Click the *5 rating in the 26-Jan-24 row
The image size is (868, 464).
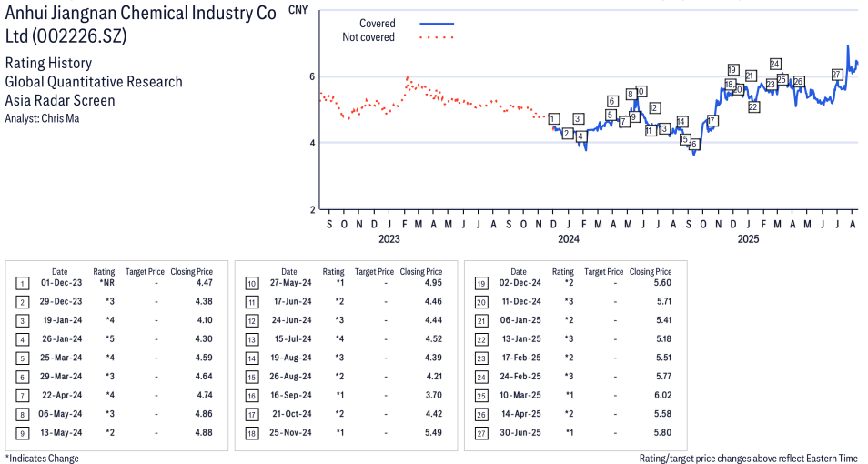tap(110, 338)
